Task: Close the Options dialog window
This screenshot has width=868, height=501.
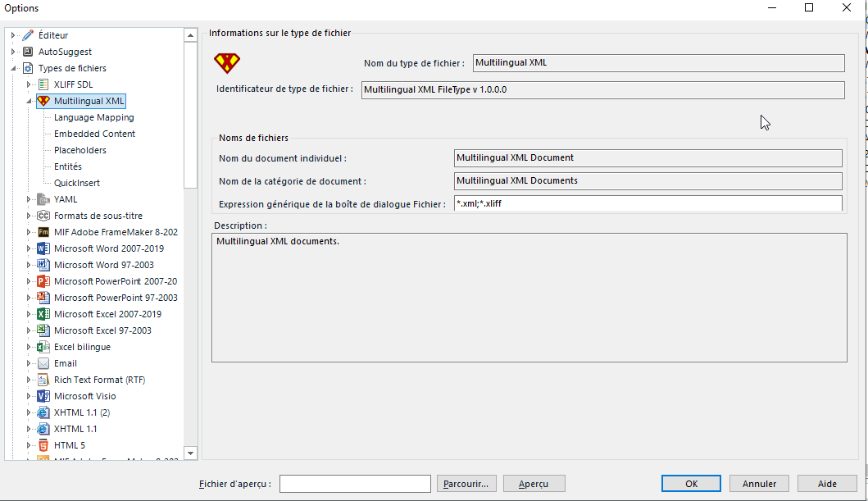Action: [847, 7]
